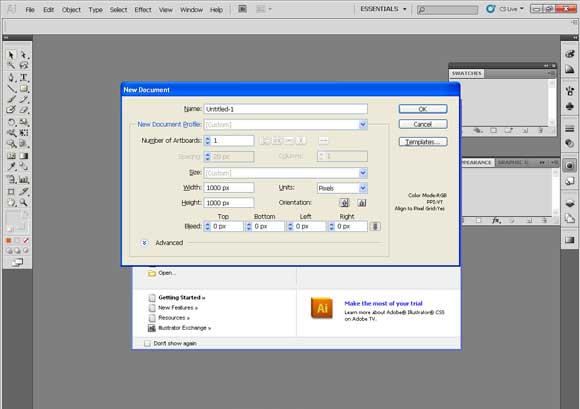The height and width of the screenshot is (409, 580).
Task: Change screen mode at toolbar bottom
Action: 17,263
